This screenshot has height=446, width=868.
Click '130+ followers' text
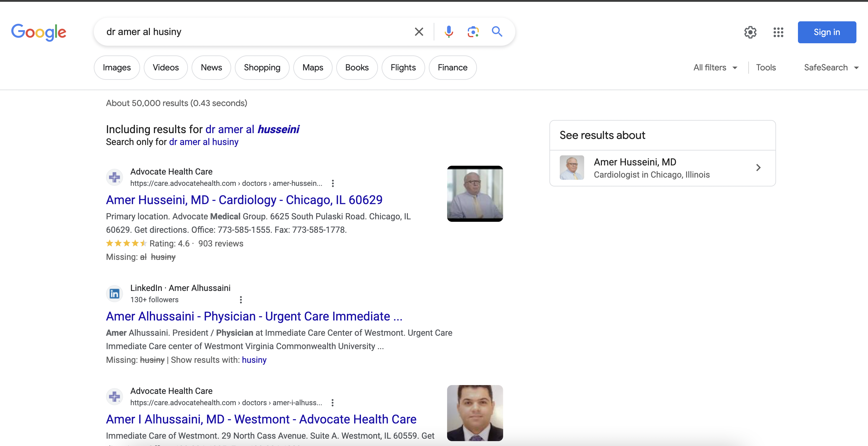154,300
